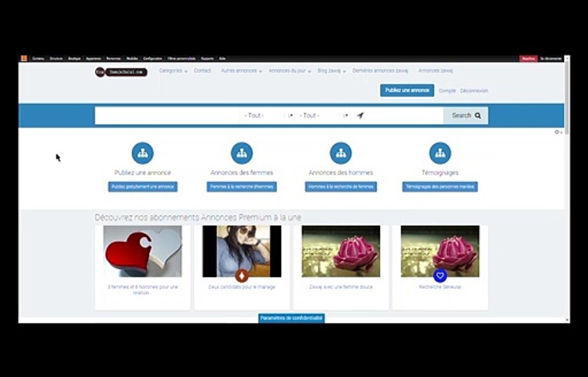
Task: Open the second - Tout - dropdown
Action: (324, 116)
